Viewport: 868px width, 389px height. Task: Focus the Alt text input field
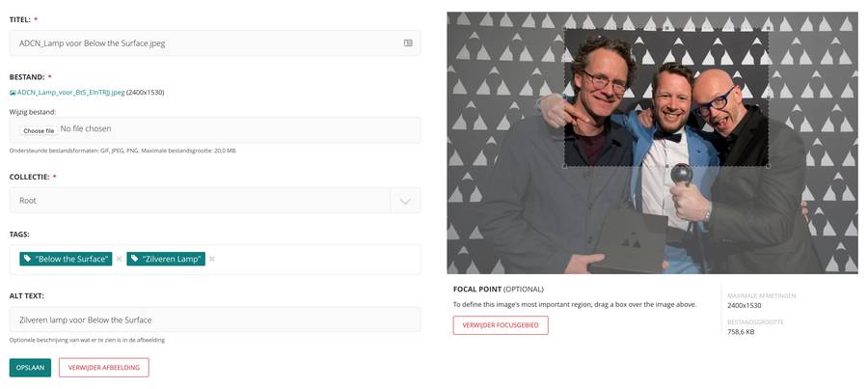pyautogui.click(x=215, y=320)
